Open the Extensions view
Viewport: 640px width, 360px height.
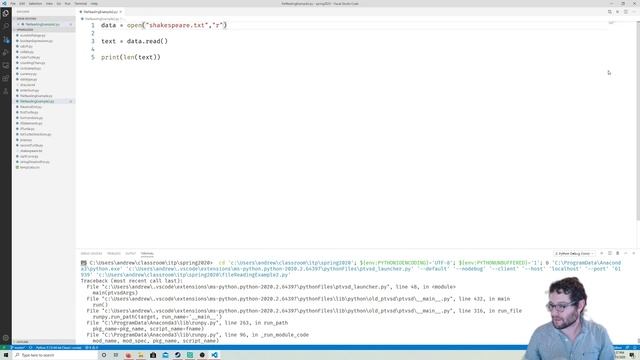[x=6, y=78]
